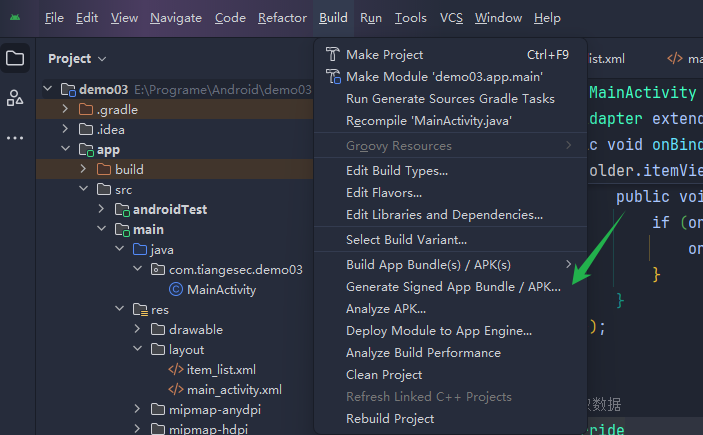703x435 pixels.
Task: Collapse the java folder
Action: click(119, 249)
